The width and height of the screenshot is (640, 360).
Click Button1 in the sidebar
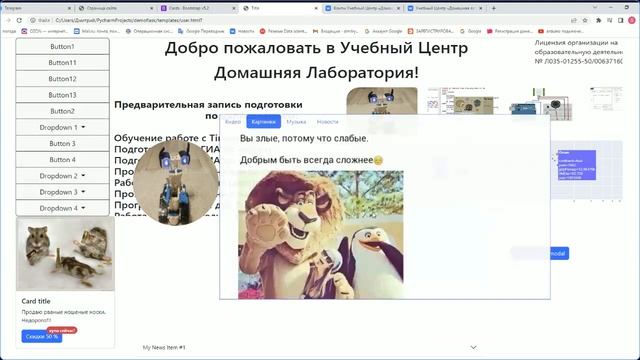(62, 47)
